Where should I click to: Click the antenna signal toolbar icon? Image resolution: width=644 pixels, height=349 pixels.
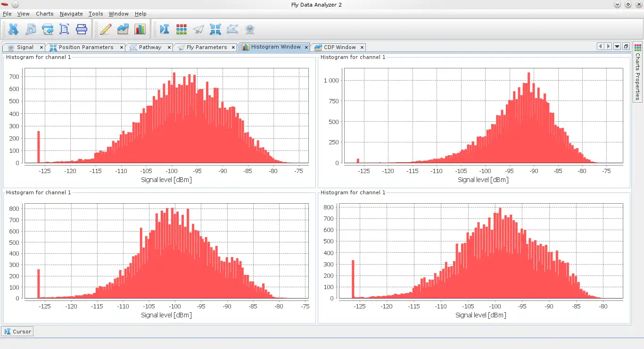(250, 29)
